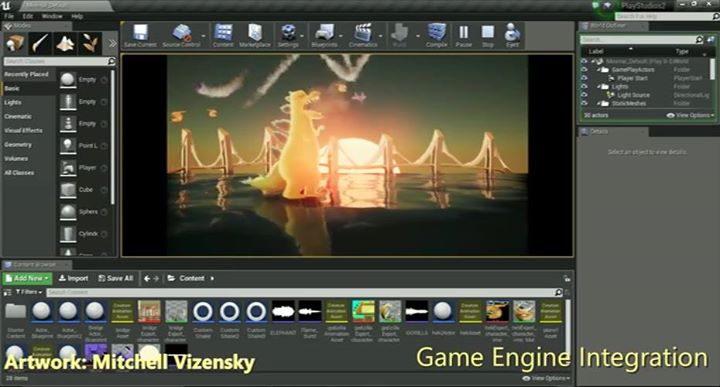Expand the Add New dropdown
720x387 pixels.
coord(28,278)
